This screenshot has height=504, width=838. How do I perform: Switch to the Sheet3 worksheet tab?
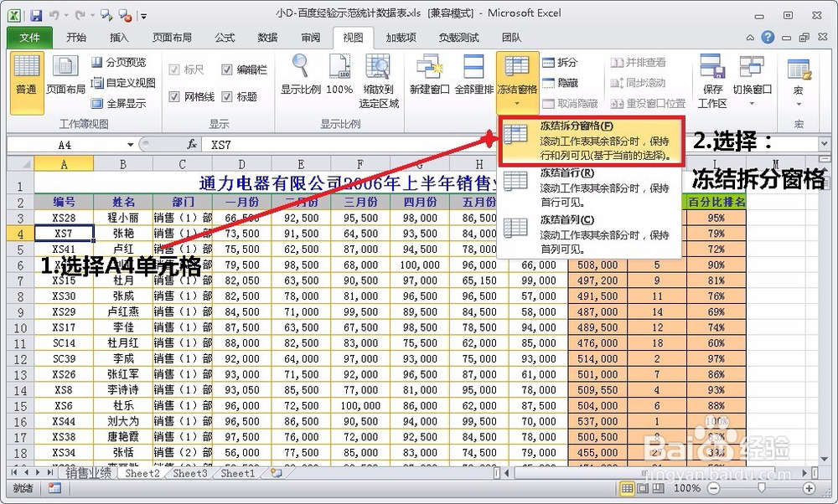[x=189, y=473]
